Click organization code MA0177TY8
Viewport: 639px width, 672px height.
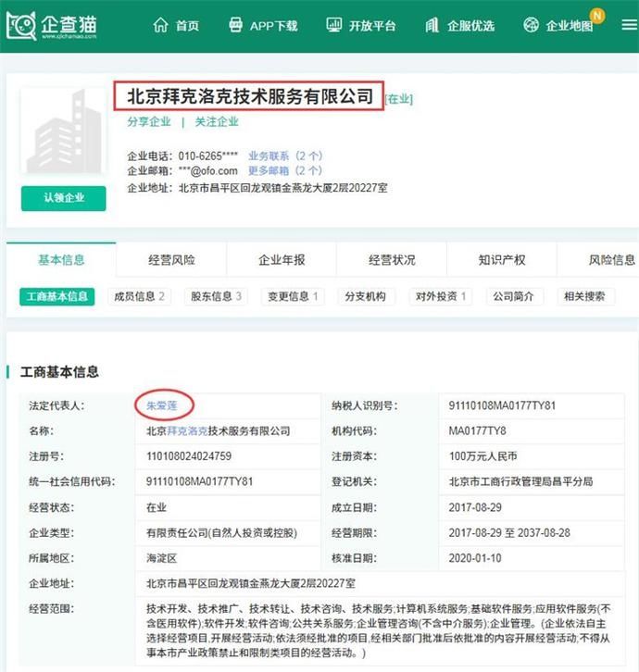coord(477,430)
